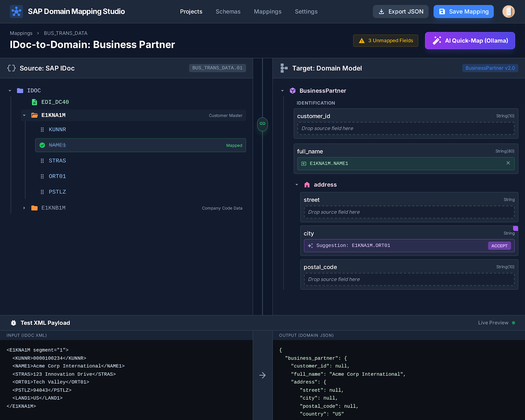
Task: Click the SAP Domain Mapping Studio logo icon
Action: 16,11
